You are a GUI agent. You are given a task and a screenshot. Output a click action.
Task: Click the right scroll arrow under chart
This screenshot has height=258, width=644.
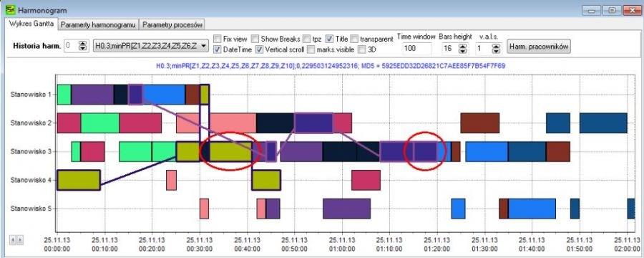[x=19, y=239]
